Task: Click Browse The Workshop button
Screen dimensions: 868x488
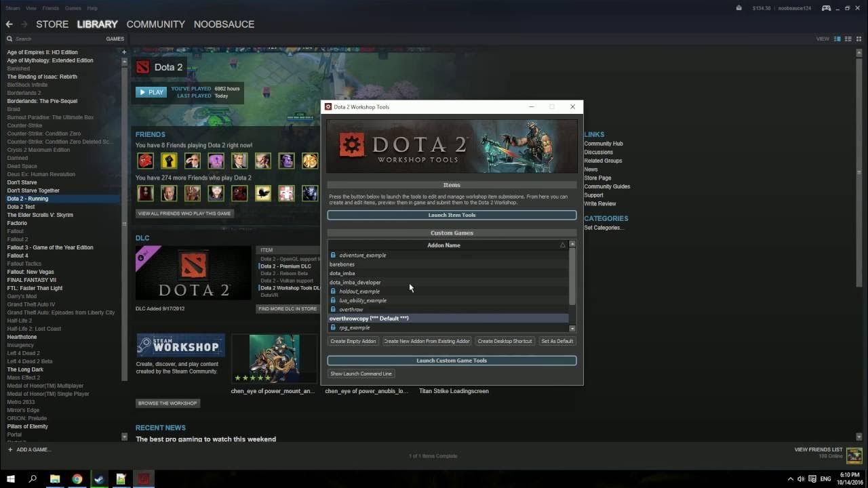Action: pos(167,403)
